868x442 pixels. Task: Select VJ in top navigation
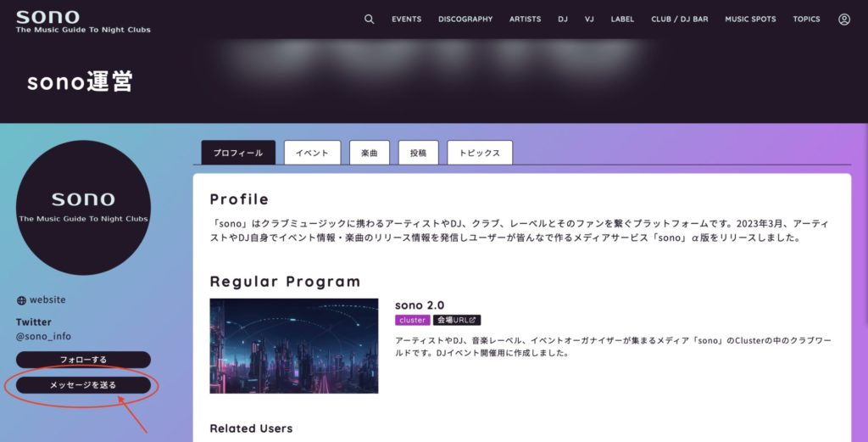pyautogui.click(x=589, y=20)
